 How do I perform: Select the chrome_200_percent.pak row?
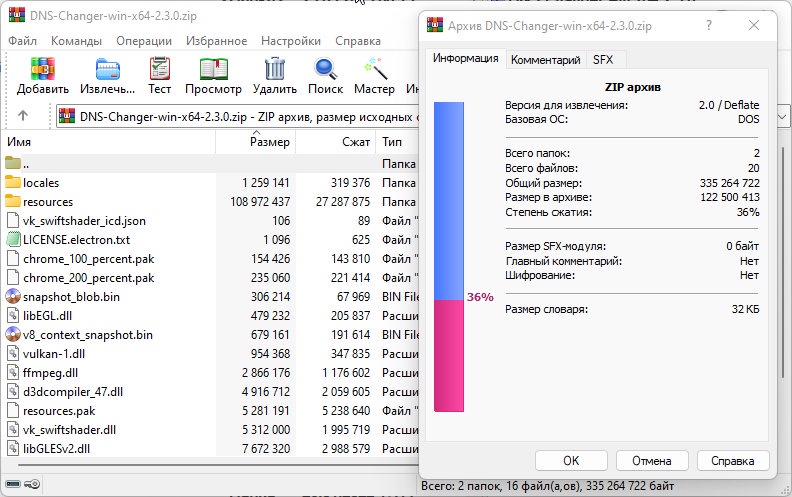click(211, 278)
